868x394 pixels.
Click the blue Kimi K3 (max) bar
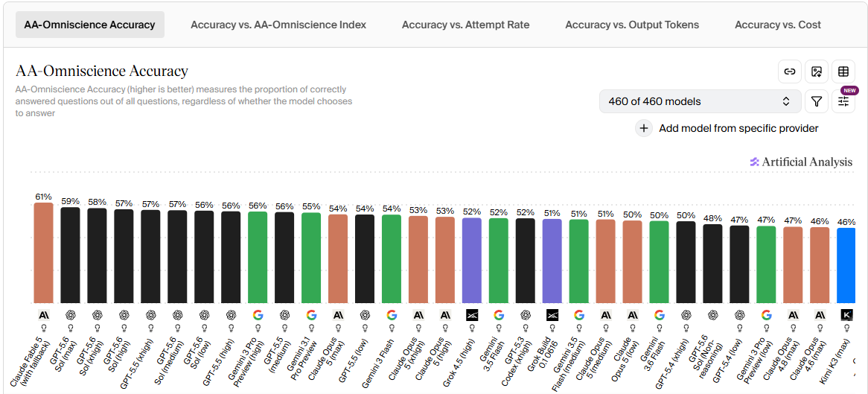847,265
